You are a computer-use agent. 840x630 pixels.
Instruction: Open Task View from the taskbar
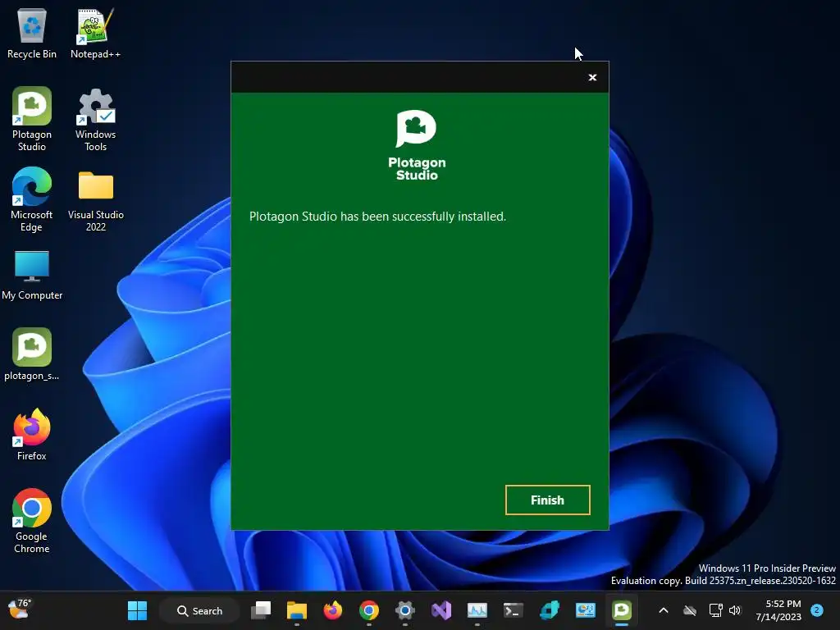tap(261, 610)
